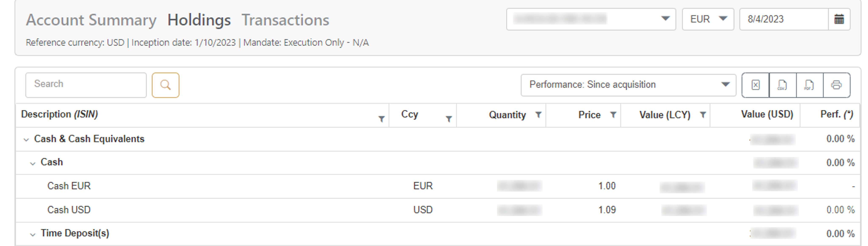
Task: Export holdings to Excel file
Action: coord(755,85)
